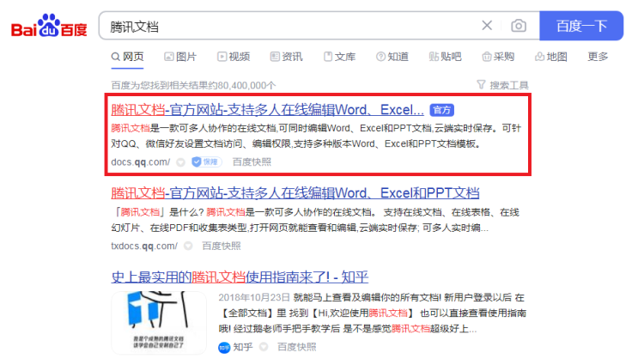Open 史上最实用的腾讯文档使用指南来了! - 知乎 link

(x=240, y=277)
